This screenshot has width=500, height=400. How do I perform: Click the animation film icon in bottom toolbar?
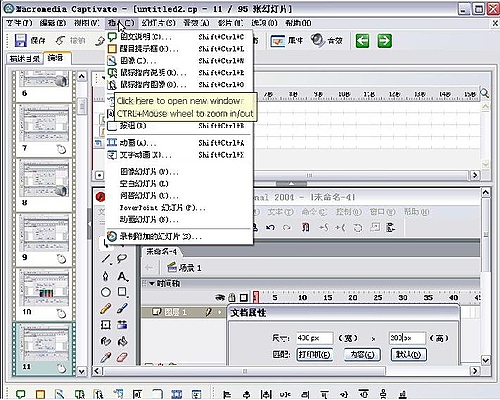click(176, 394)
